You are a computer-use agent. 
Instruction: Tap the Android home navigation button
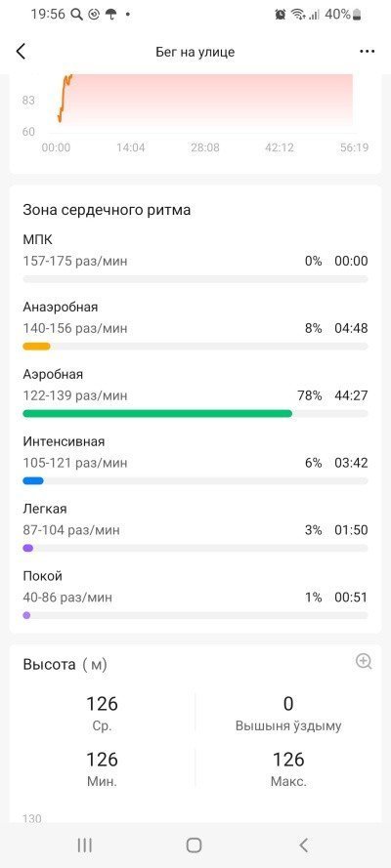pos(194,845)
